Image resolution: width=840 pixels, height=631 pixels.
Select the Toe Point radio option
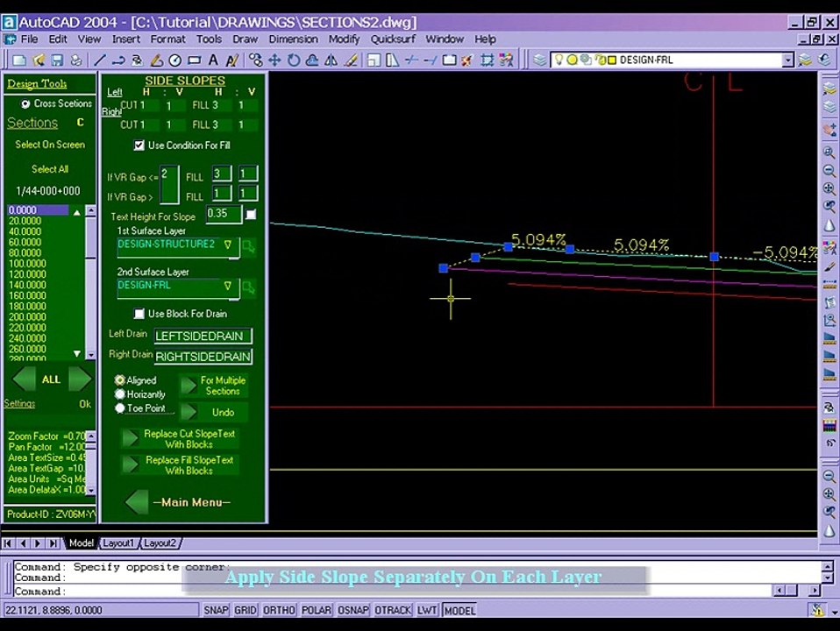click(120, 408)
